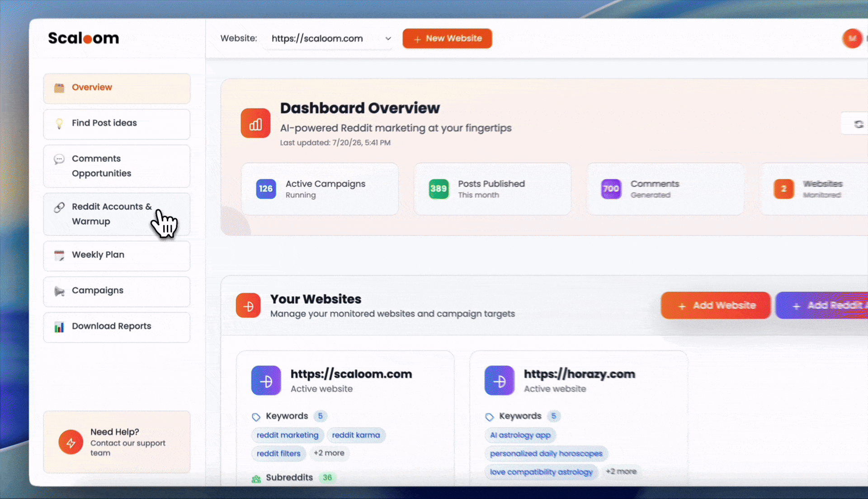Expand +2 more keywords on horazy.com
This screenshot has height=499, width=868.
click(621, 471)
